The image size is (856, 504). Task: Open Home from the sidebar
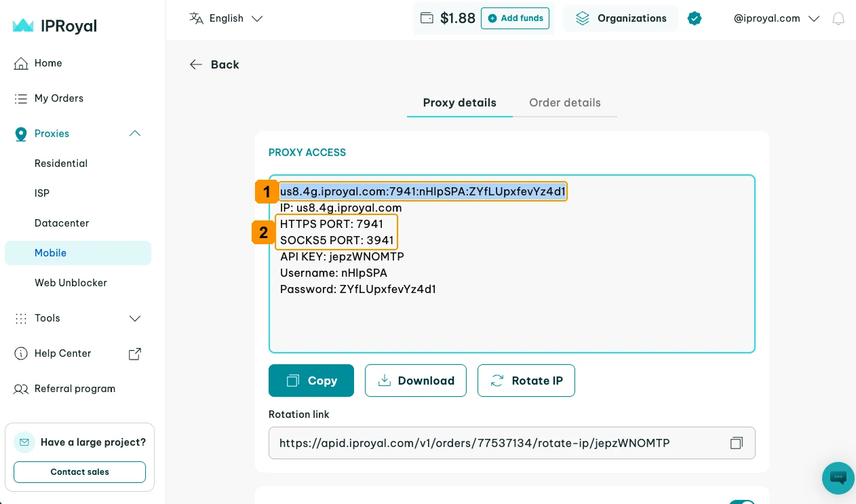pyautogui.click(x=48, y=63)
